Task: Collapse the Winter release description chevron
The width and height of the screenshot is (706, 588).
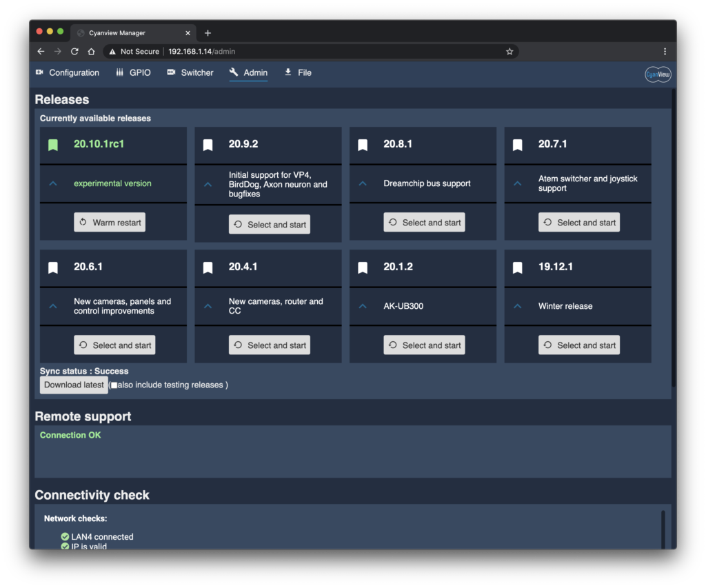Action: coord(517,306)
